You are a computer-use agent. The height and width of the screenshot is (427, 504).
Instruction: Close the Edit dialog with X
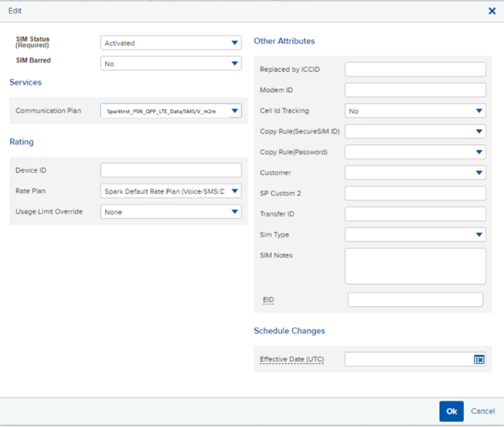pyautogui.click(x=492, y=11)
